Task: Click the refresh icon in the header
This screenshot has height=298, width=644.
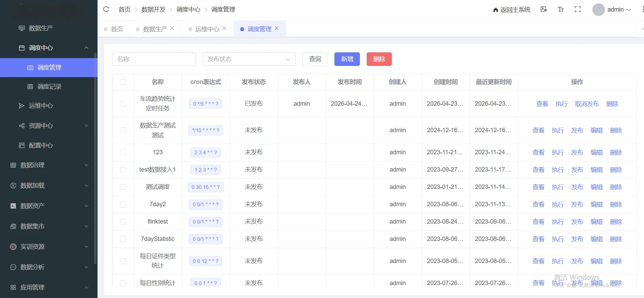Action: pos(106,9)
